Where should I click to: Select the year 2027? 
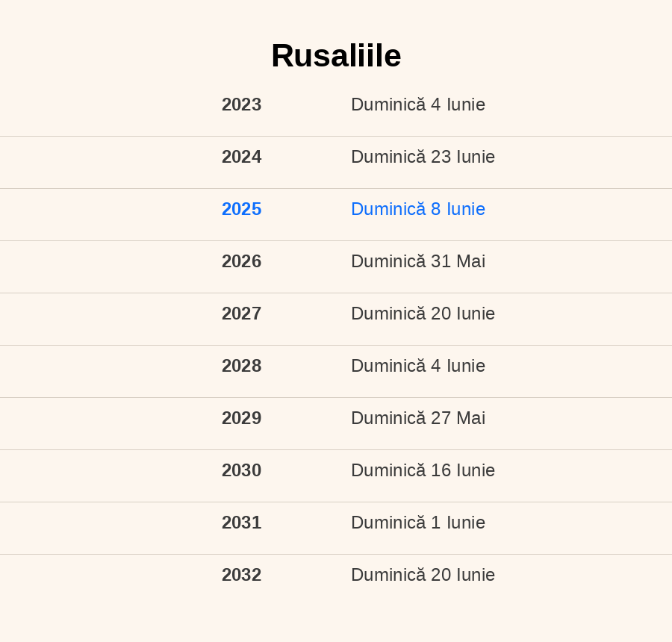coord(241,314)
